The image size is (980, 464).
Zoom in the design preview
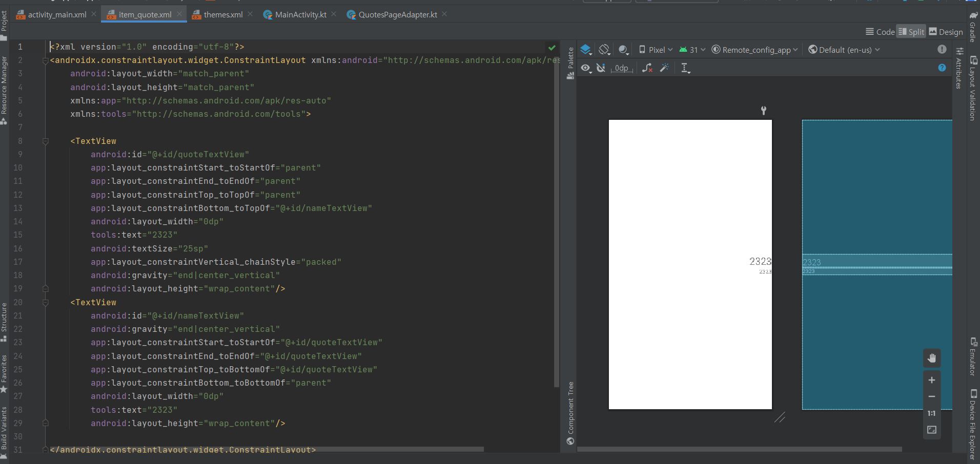click(x=932, y=380)
